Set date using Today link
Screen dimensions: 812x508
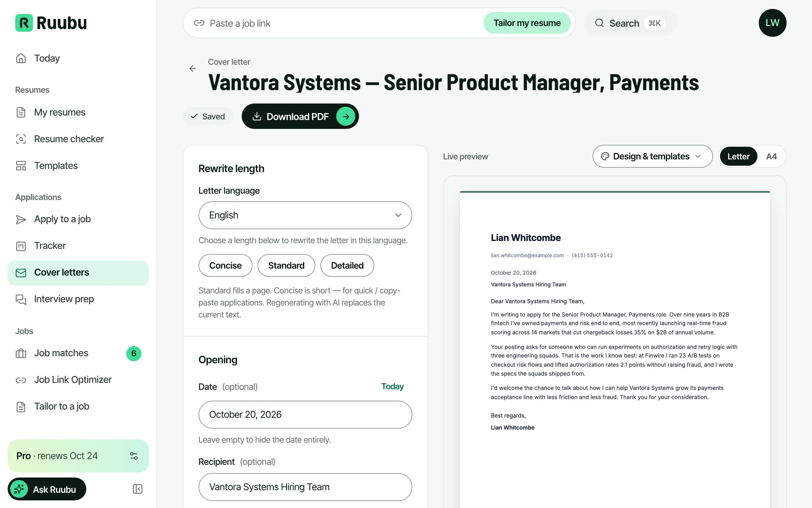(x=392, y=386)
